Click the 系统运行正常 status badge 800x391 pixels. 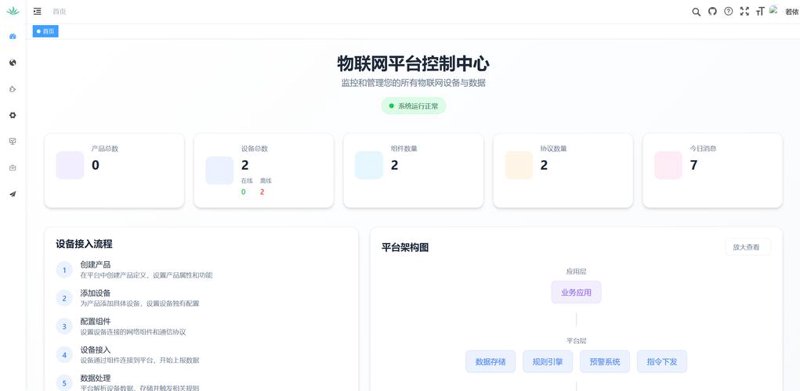[x=414, y=106]
